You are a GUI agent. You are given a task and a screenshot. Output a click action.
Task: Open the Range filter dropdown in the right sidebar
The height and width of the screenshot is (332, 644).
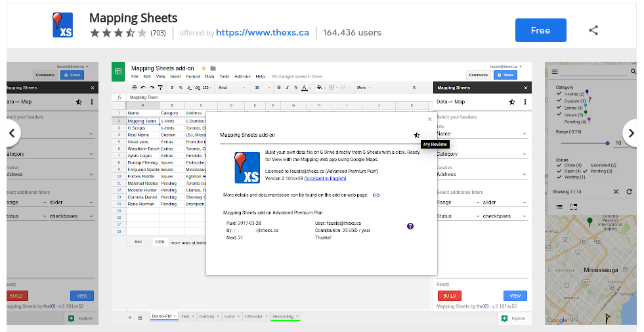point(458,202)
